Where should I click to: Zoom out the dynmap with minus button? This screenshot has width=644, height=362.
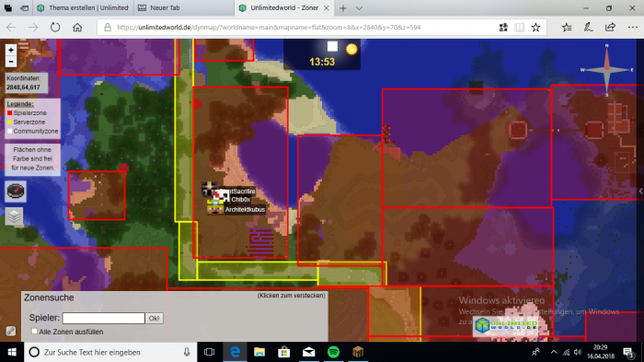click(x=11, y=62)
